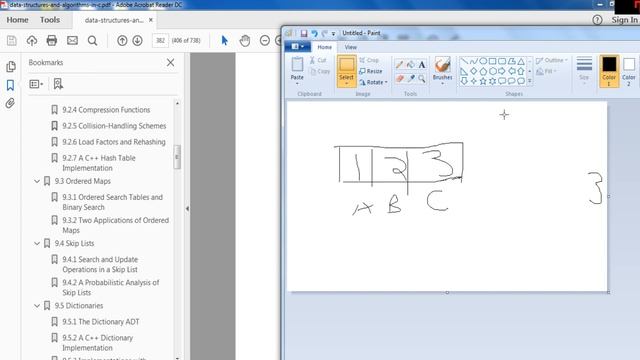Open the Select dropdown arrow in Paint
The image size is (640, 360).
point(346,83)
